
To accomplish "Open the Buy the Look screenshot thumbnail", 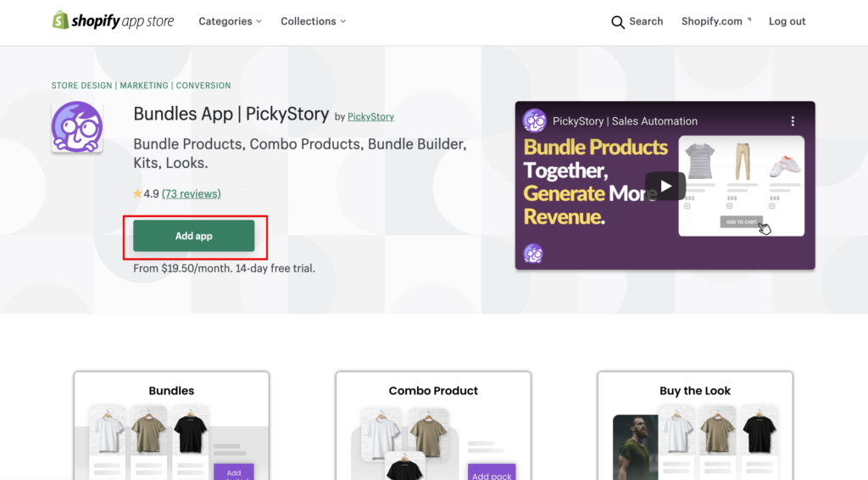I will 695,426.
